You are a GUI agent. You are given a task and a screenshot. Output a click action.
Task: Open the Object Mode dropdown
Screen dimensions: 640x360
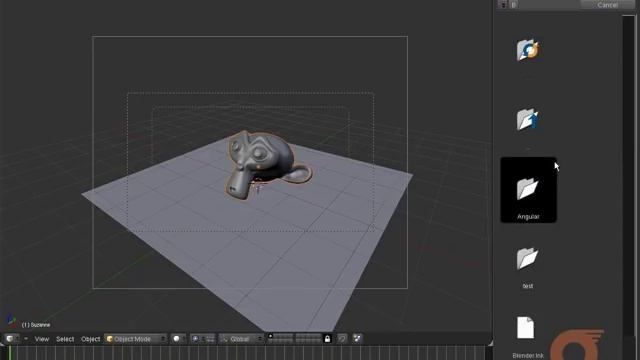(136, 339)
